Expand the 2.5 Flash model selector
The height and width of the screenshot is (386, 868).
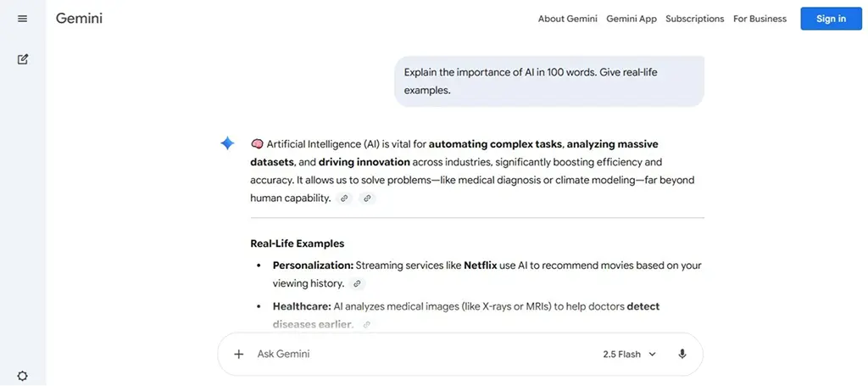(x=628, y=354)
